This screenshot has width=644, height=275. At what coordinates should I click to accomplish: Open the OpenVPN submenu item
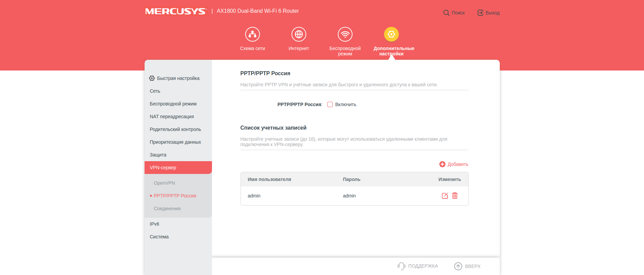(164, 183)
